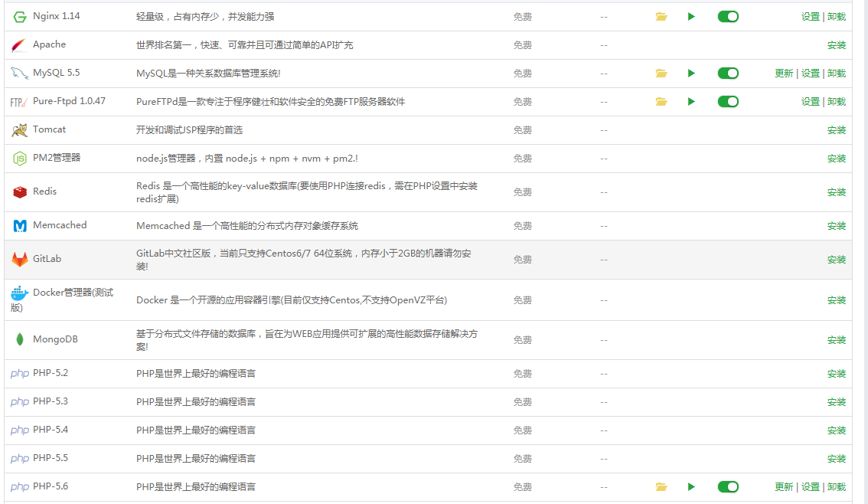The height and width of the screenshot is (504, 868).
Task: Open the PHP-5.6 folder icon
Action: tap(661, 487)
